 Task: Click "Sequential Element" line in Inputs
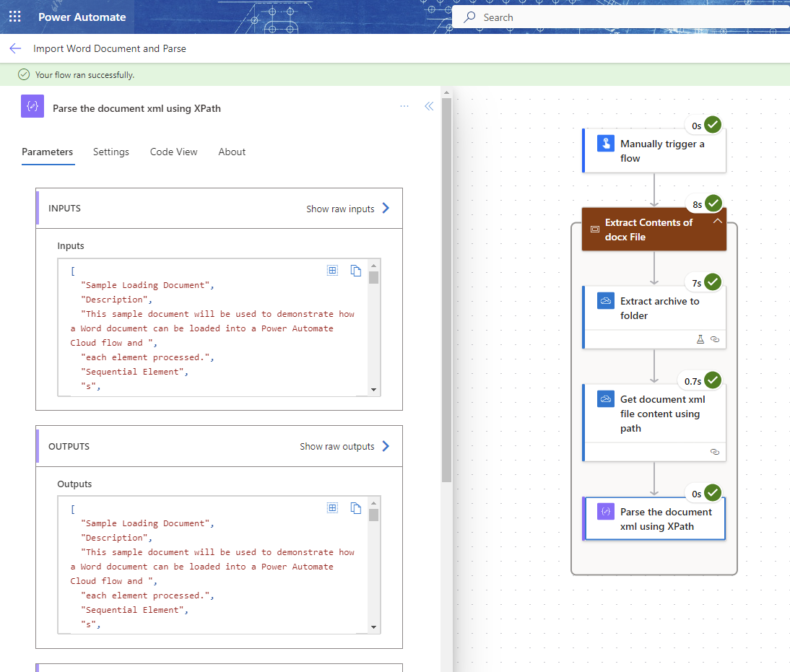(134, 372)
